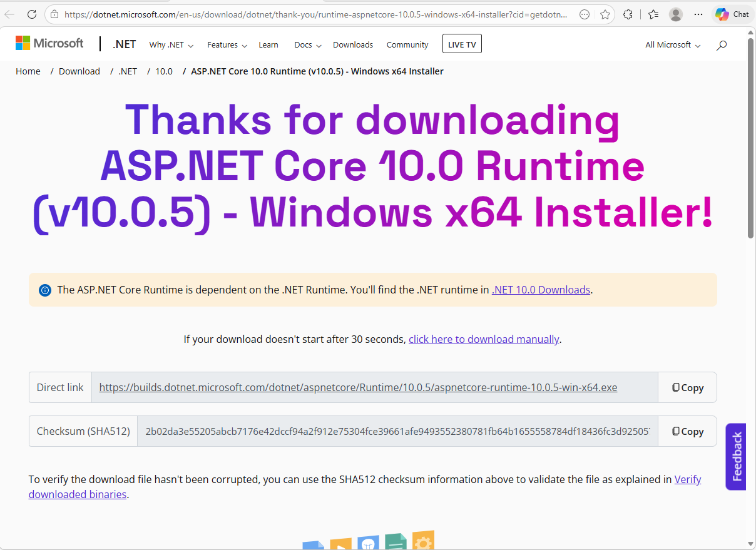
Task: Go to the .NET home brand link
Action: pos(125,44)
